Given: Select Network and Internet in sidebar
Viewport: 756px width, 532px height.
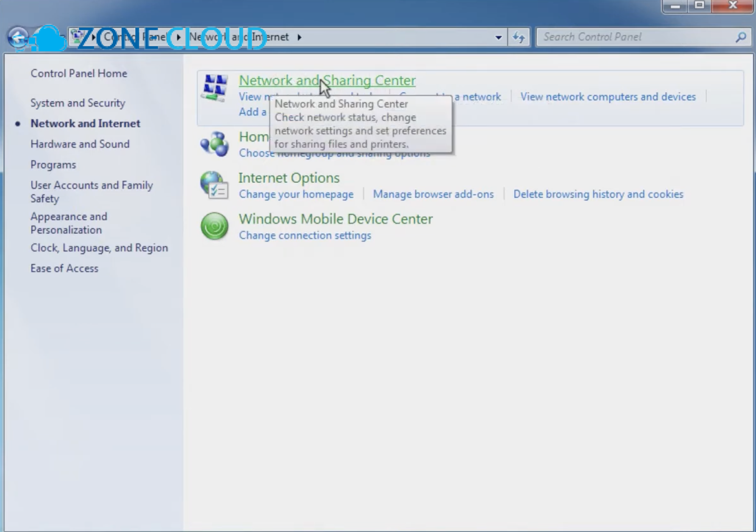Looking at the screenshot, I should (x=85, y=123).
